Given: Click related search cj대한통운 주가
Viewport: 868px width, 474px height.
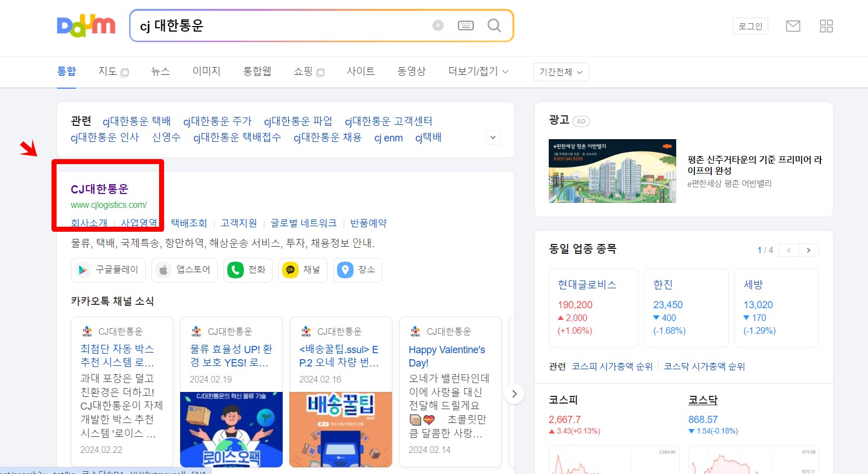Looking at the screenshot, I should pyautogui.click(x=217, y=121).
